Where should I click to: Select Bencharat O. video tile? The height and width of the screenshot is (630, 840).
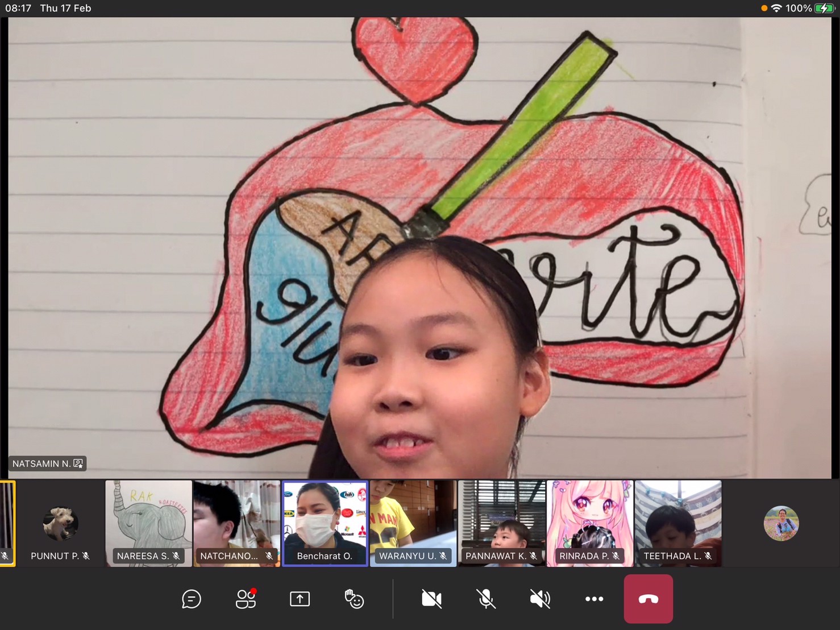click(325, 524)
